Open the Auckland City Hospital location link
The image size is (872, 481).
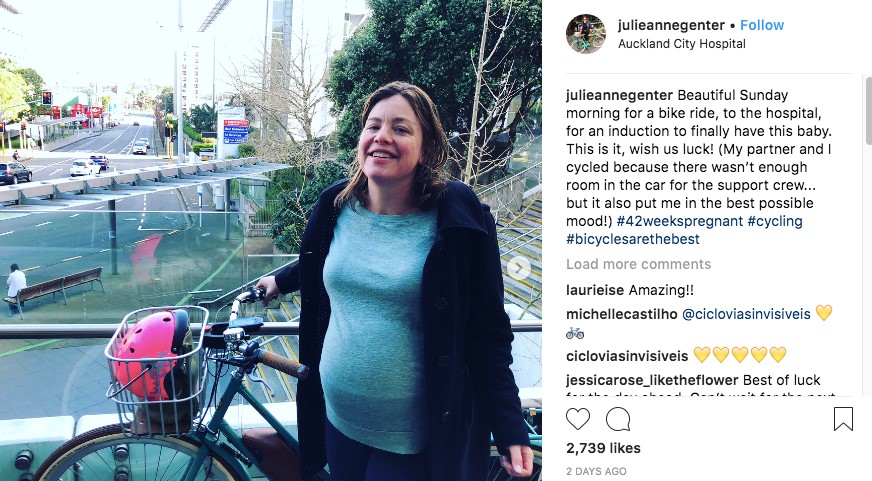682,43
